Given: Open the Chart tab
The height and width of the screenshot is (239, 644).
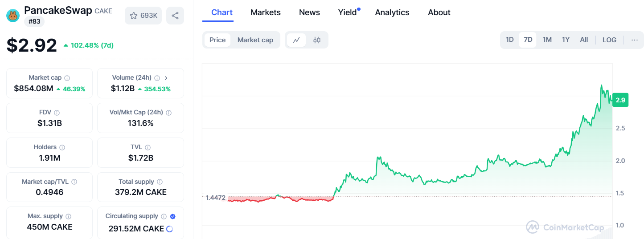Looking at the screenshot, I should click(x=222, y=12).
